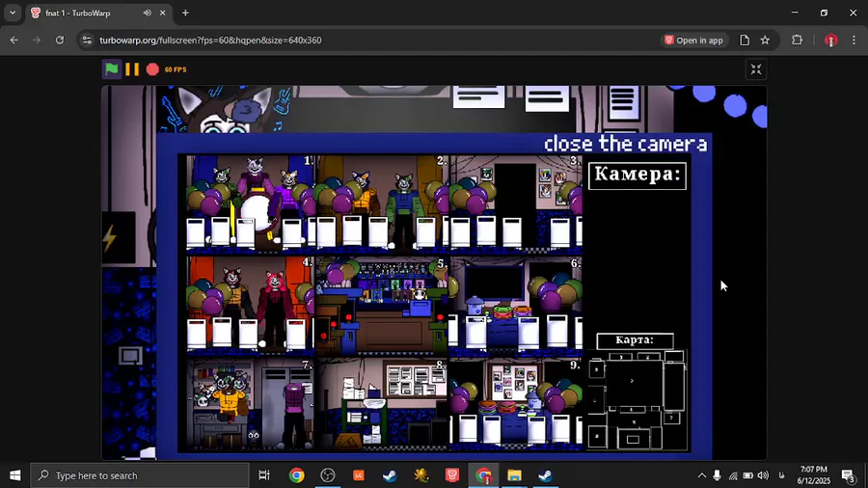Stop the project with the red stop icon

click(152, 69)
